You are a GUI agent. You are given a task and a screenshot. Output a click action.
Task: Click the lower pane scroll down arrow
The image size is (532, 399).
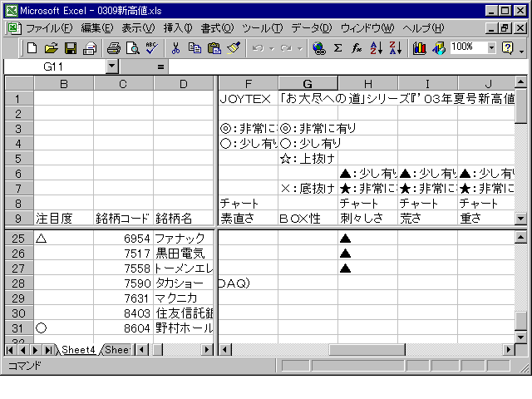(520, 337)
